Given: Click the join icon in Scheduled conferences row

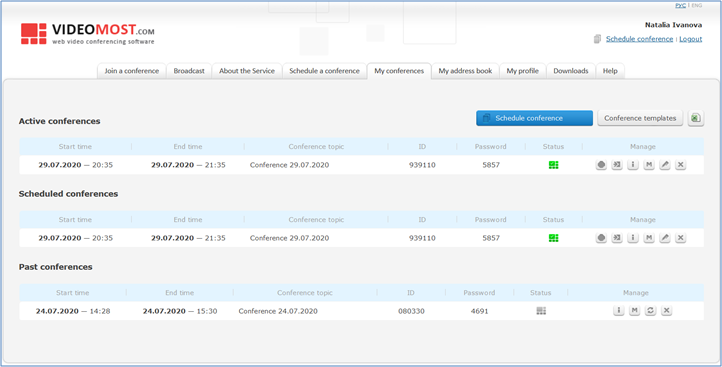Looking at the screenshot, I should (x=617, y=238).
